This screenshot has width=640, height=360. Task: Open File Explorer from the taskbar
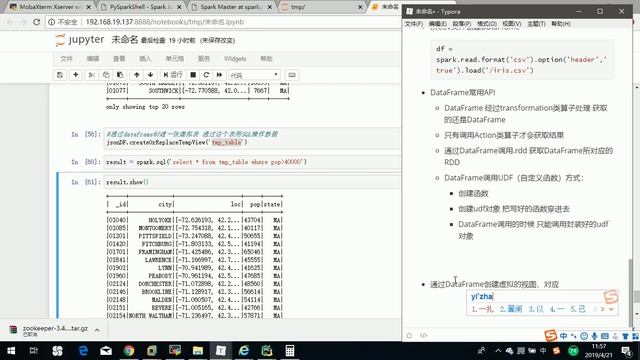198,351
